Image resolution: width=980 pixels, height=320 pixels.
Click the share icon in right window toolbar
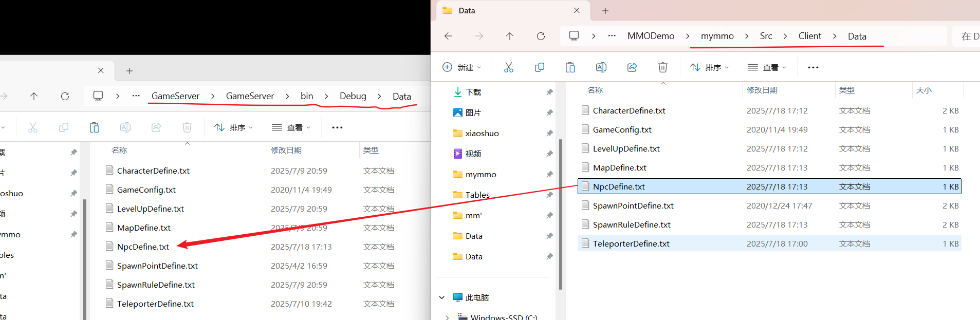[x=632, y=67]
